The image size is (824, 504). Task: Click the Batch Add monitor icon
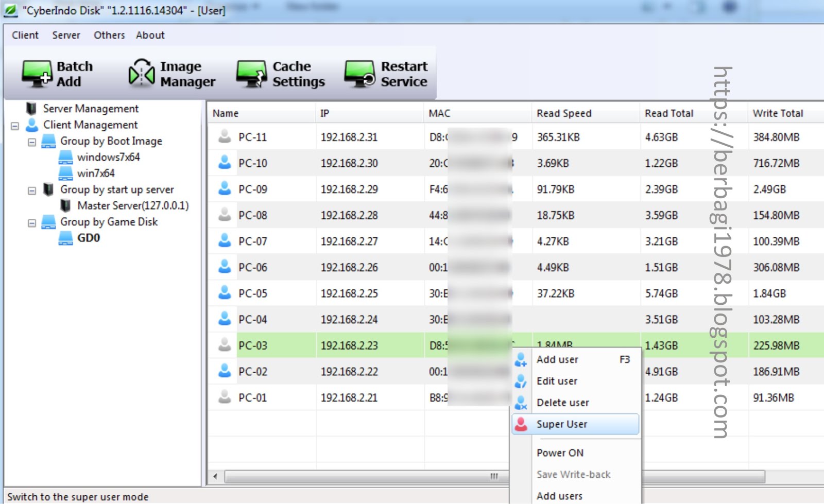point(37,73)
